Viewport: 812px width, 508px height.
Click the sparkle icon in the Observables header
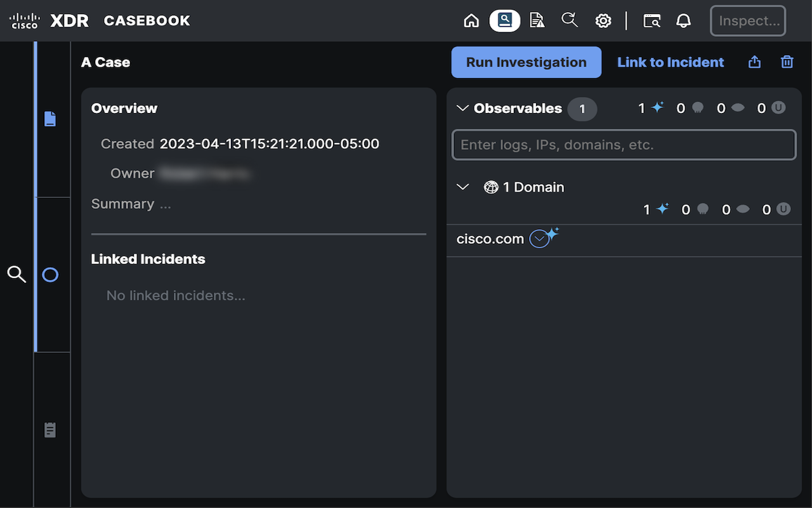(x=658, y=108)
